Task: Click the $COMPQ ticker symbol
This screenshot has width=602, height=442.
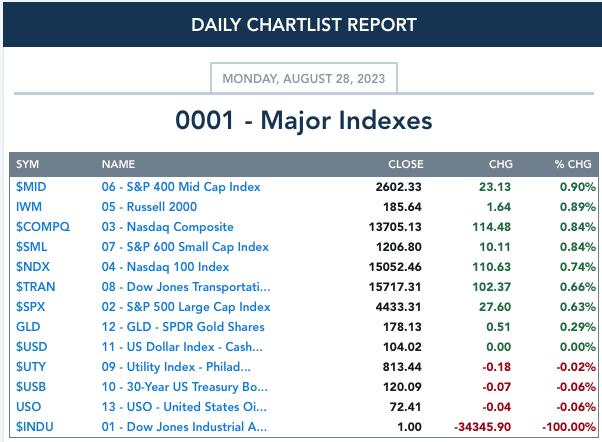Action: point(43,227)
